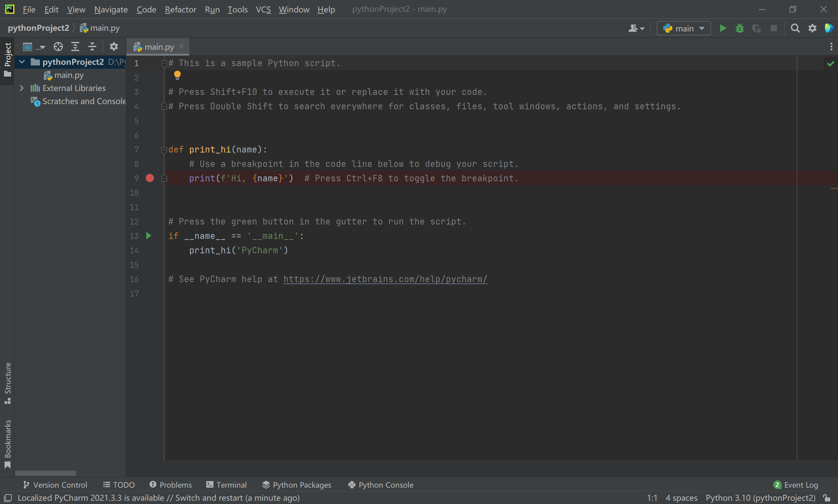Expand the External Libraries tree node
The height and width of the screenshot is (504, 838).
pyautogui.click(x=22, y=88)
